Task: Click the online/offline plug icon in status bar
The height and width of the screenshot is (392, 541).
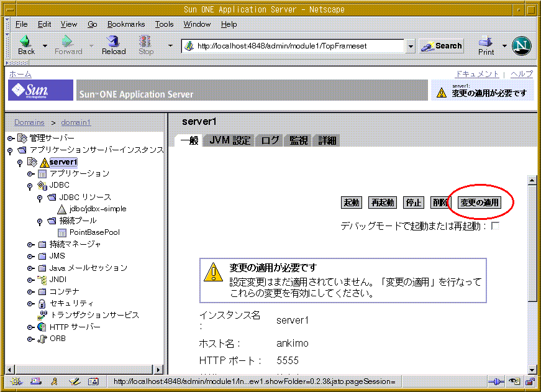Action: [496, 381]
